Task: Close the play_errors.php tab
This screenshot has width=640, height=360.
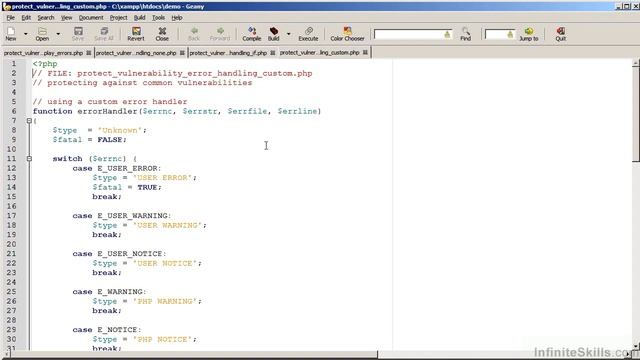Action: [89, 53]
